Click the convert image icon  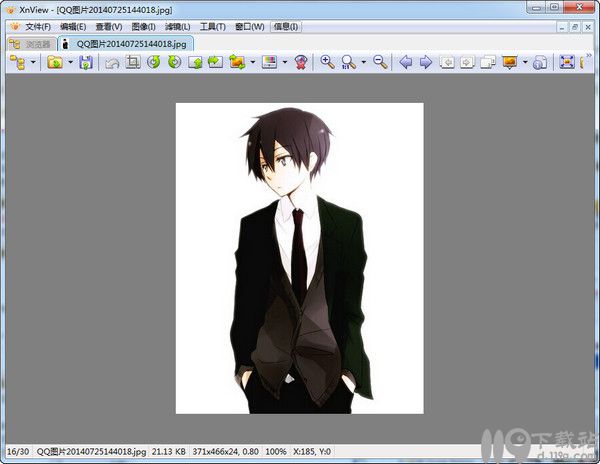(x=237, y=62)
